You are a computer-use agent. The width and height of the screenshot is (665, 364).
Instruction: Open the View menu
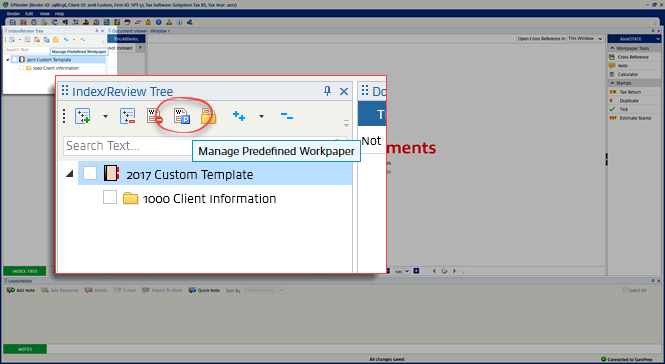(x=45, y=14)
